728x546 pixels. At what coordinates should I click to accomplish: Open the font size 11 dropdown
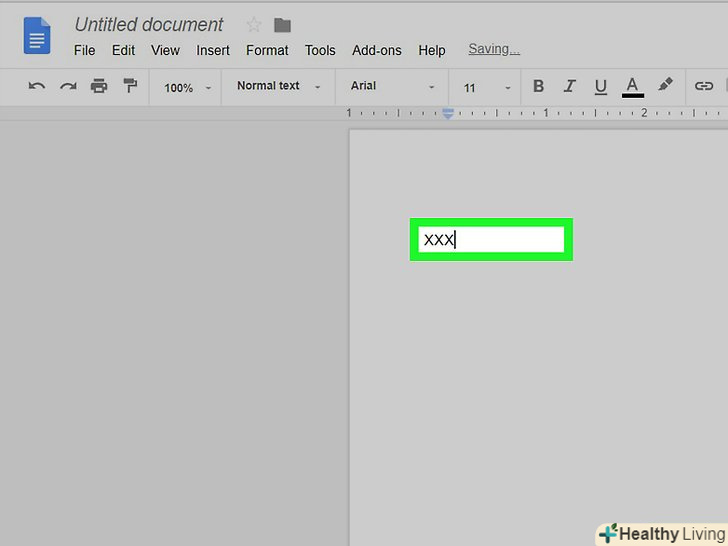486,87
